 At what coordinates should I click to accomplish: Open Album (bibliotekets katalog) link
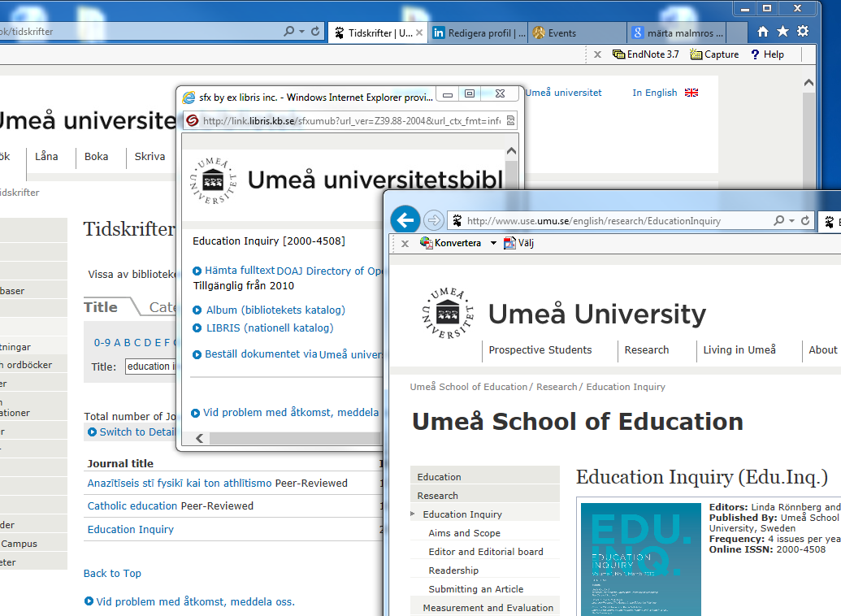[275, 310]
